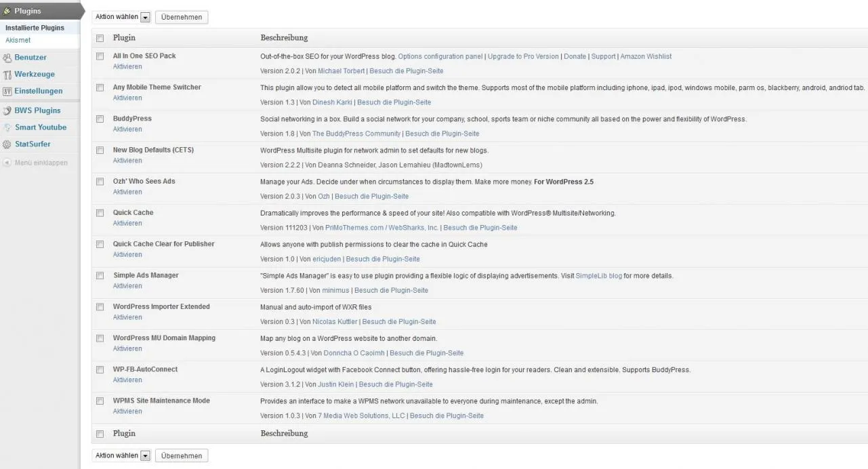Click the Menü einklappen collapse label
The width and height of the screenshot is (868, 469).
point(41,163)
